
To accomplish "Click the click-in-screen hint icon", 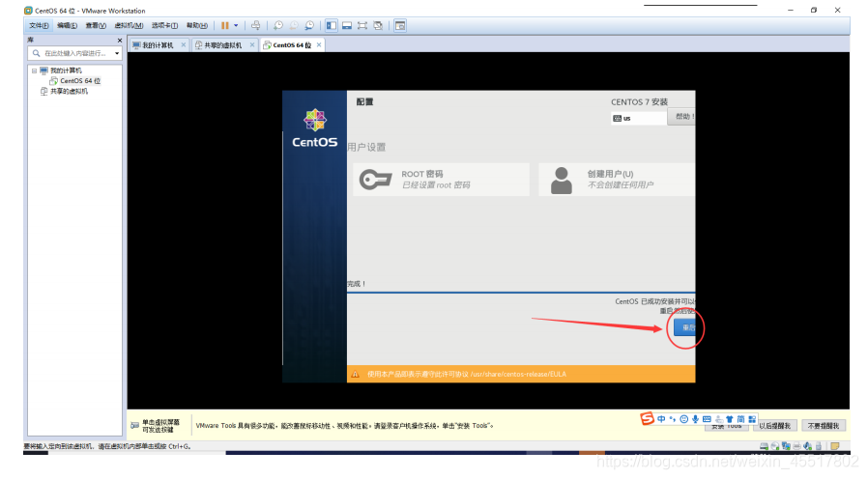I will pyautogui.click(x=135, y=425).
